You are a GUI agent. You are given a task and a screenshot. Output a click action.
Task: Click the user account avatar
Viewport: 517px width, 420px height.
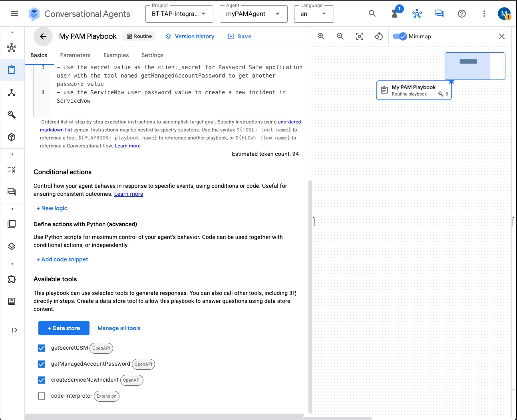[504, 14]
